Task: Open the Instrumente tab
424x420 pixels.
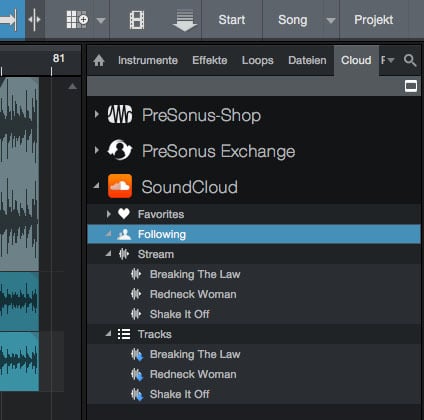Action: [148, 60]
